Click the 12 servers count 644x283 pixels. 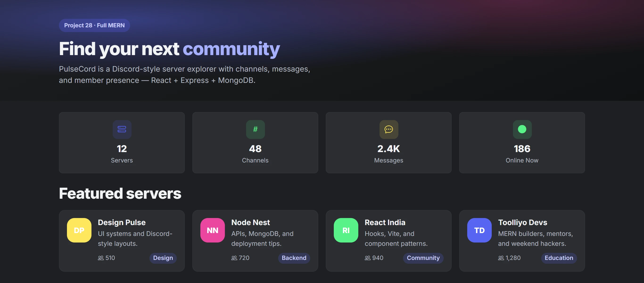tap(122, 149)
